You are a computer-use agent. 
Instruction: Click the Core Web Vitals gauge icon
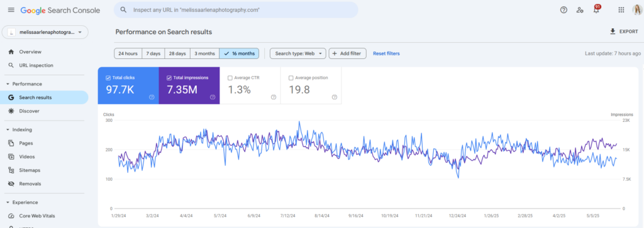coord(11,215)
